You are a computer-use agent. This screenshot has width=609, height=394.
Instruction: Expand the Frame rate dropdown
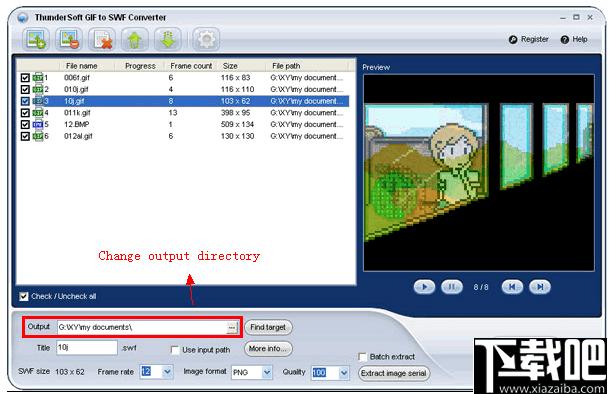coord(167,372)
